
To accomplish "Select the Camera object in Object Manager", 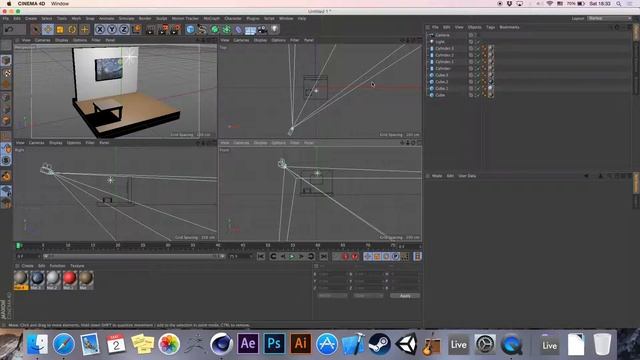I will (442, 36).
